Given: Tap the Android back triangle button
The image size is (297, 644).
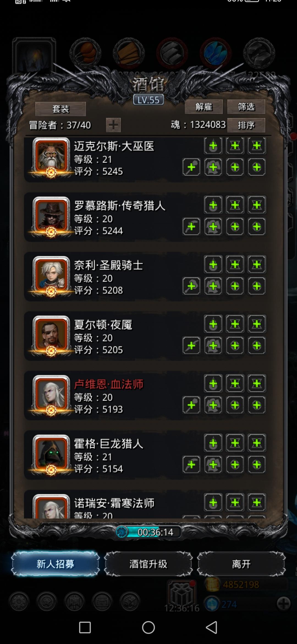Looking at the screenshot, I should click(211, 628).
